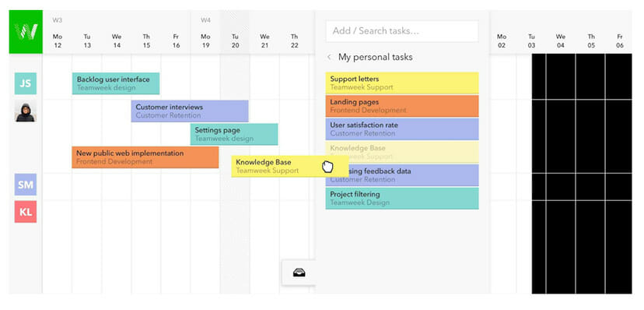The height and width of the screenshot is (310, 644).
Task: Select the SM team member avatar
Action: tap(26, 184)
